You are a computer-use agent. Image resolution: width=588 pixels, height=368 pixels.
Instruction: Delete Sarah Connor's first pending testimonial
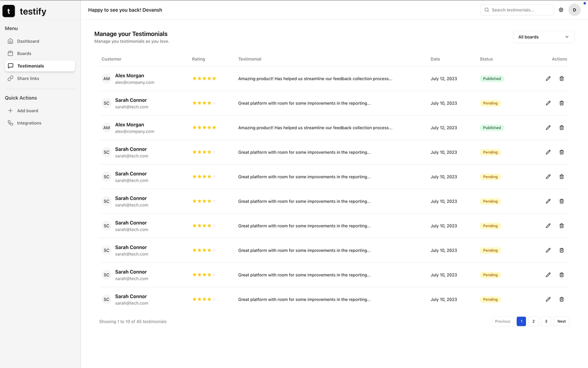[x=561, y=103]
